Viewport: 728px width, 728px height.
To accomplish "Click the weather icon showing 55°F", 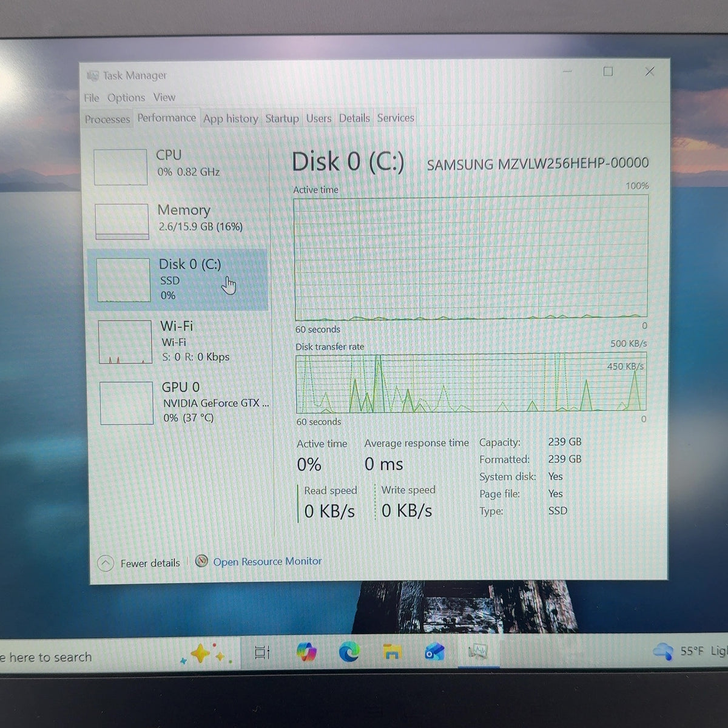I will click(662, 652).
